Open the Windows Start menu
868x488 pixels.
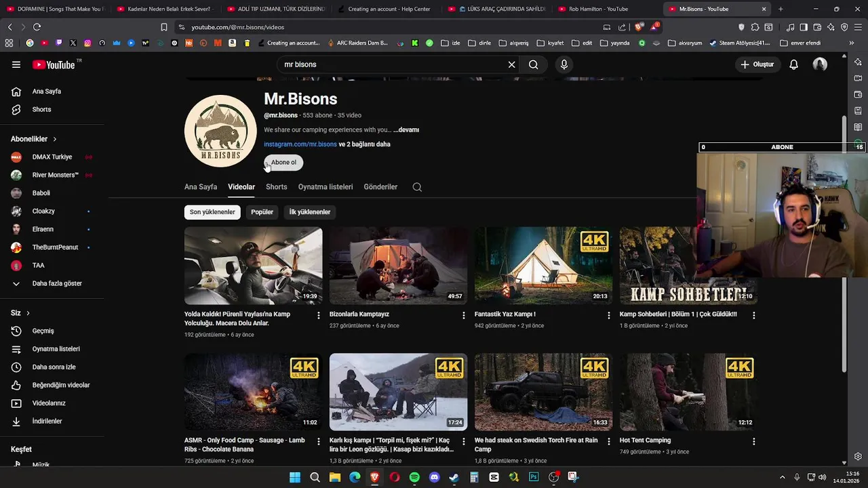[295, 477]
